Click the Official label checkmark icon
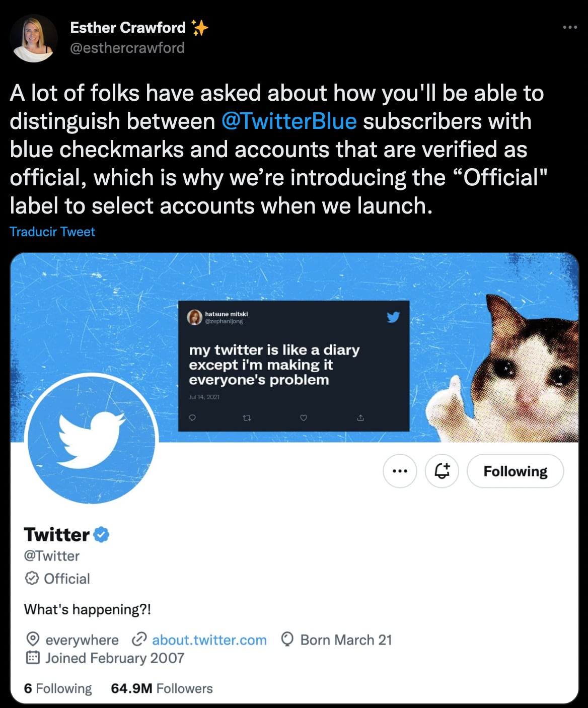588x708 pixels. pyautogui.click(x=32, y=579)
